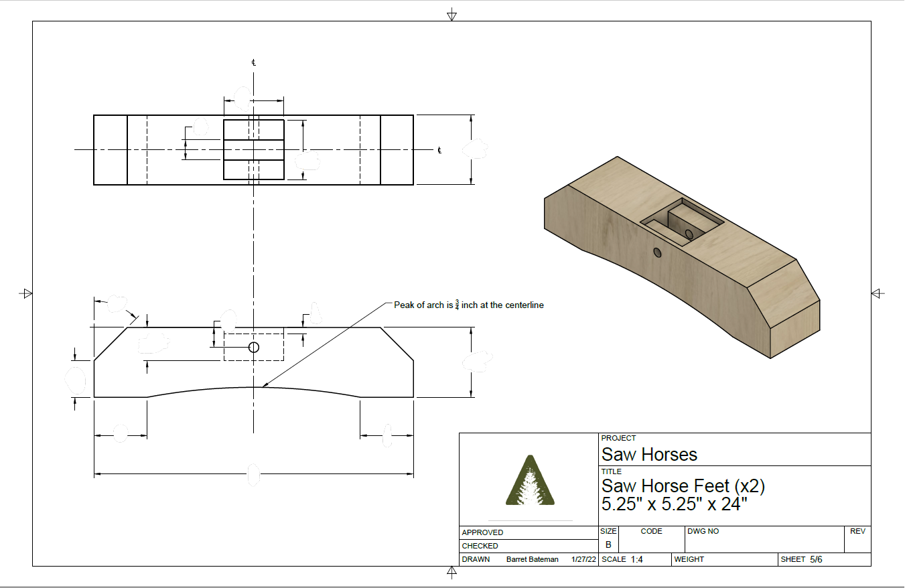Click the PROJECT field showing Saw Horses
The height and width of the screenshot is (588, 905).
(648, 454)
